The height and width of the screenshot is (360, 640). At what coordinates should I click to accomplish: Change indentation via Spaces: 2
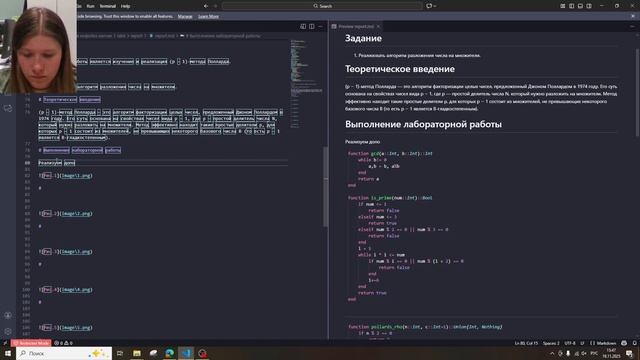coord(551,343)
